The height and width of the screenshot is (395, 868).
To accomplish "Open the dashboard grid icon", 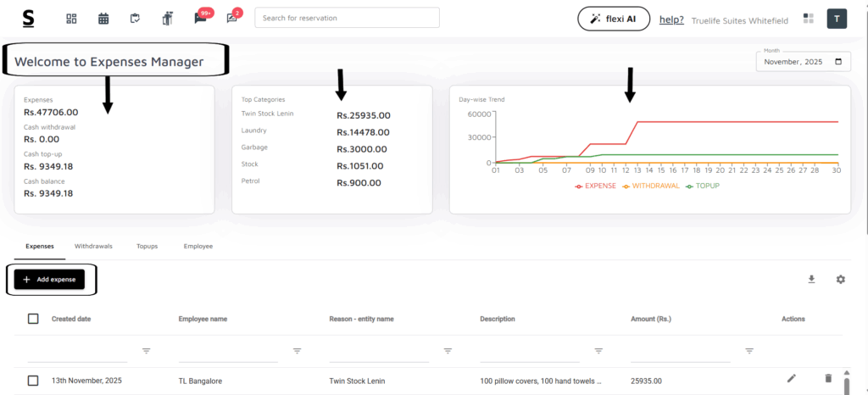I will [x=71, y=19].
